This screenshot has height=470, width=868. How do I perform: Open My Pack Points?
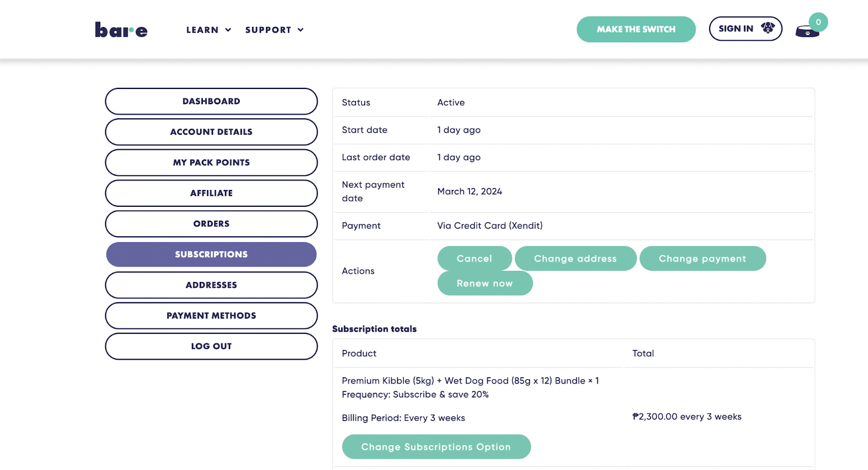211,162
